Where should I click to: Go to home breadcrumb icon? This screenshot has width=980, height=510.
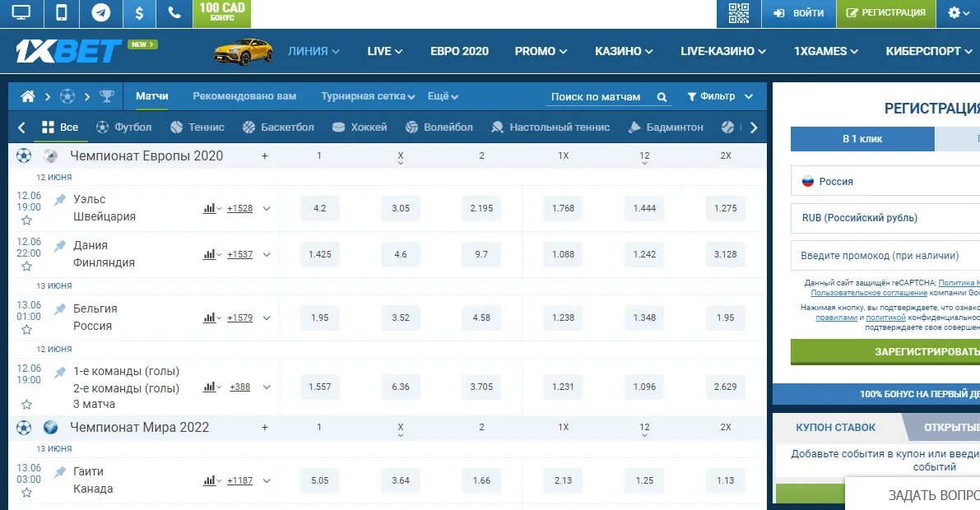click(27, 96)
